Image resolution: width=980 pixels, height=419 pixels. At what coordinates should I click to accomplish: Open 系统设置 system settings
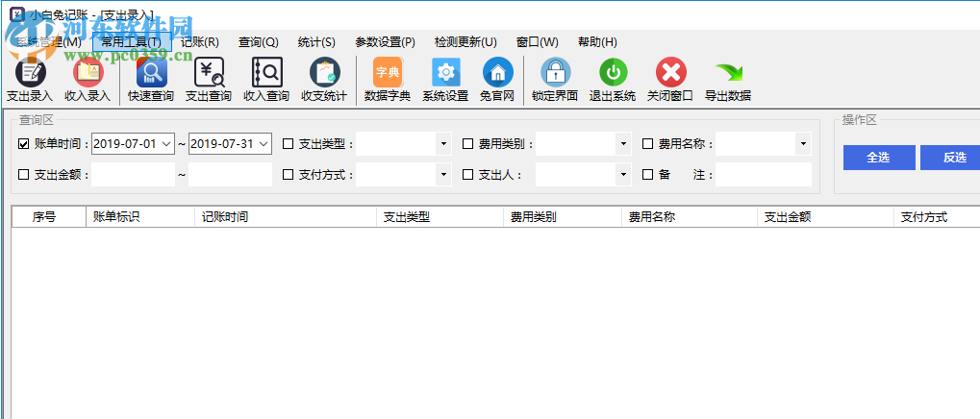click(x=445, y=80)
